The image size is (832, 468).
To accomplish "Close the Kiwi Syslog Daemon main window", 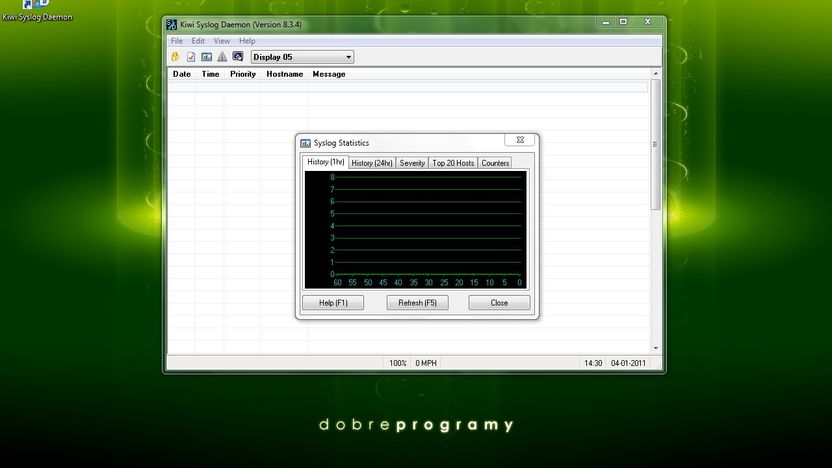I will (x=647, y=22).
